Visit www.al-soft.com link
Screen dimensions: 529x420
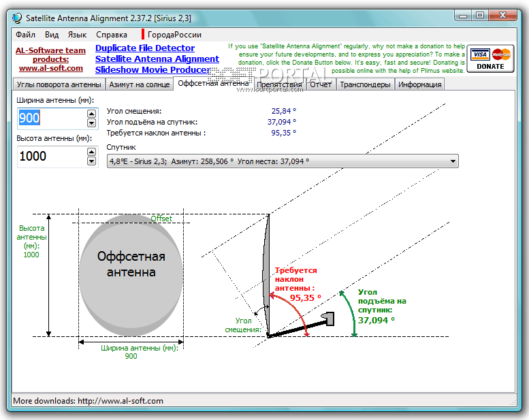[x=50, y=68]
